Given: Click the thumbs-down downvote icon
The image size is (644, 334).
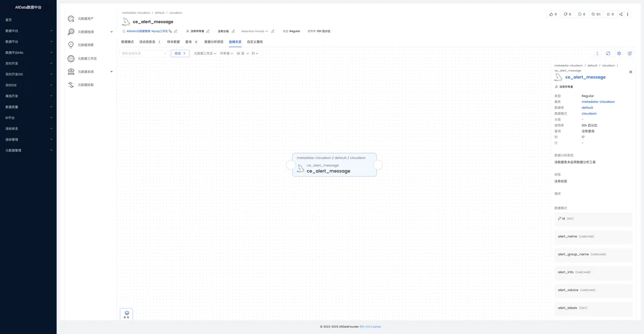Looking at the screenshot, I should [566, 14].
